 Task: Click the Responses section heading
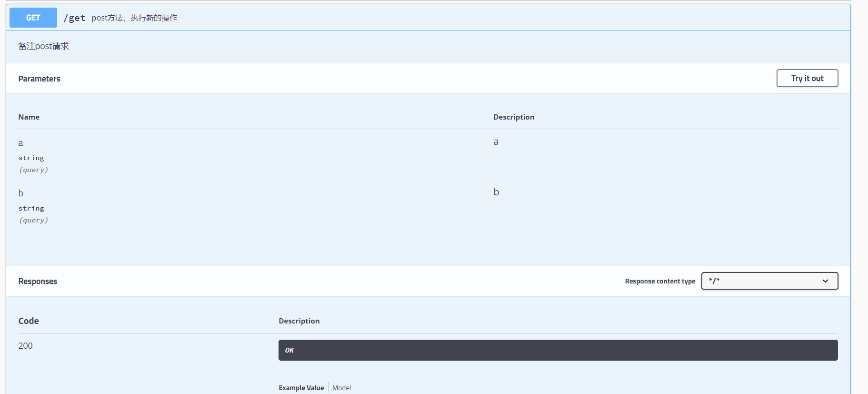pos(38,281)
